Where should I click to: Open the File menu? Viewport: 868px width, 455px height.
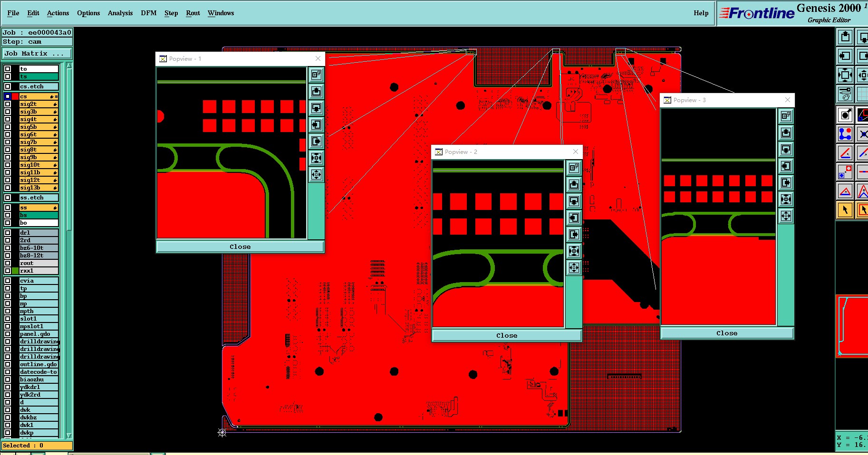tap(13, 13)
